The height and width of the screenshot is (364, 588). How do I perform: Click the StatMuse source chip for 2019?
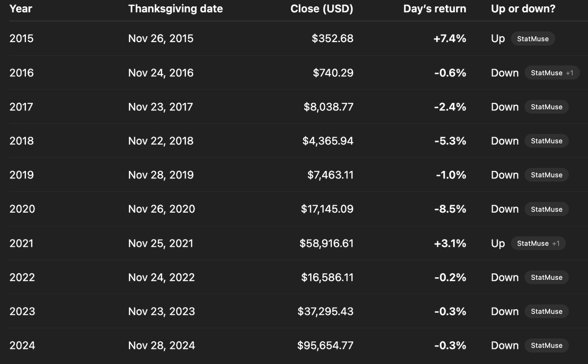click(x=546, y=175)
